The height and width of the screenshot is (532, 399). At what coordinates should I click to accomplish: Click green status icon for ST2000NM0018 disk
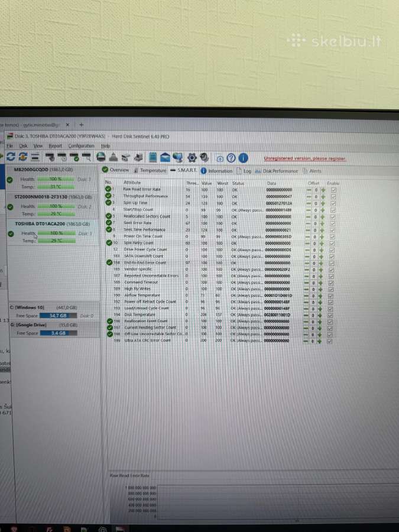pos(10,207)
